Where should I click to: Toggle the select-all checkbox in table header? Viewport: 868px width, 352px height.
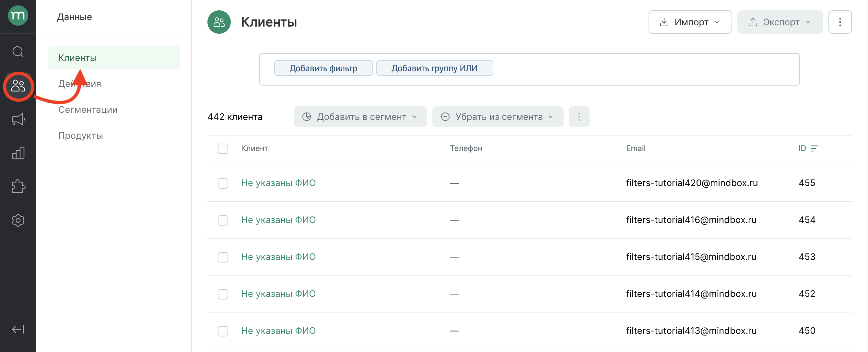223,148
